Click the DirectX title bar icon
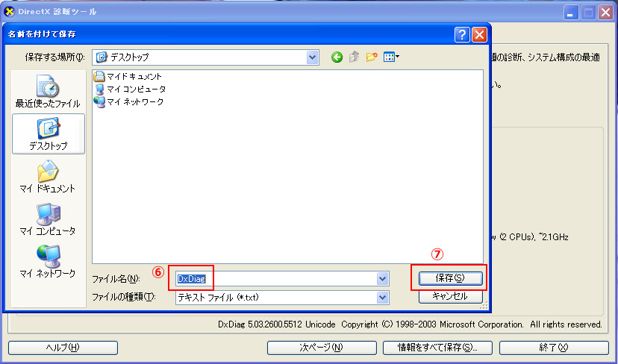This screenshot has height=364, width=618. coord(10,12)
